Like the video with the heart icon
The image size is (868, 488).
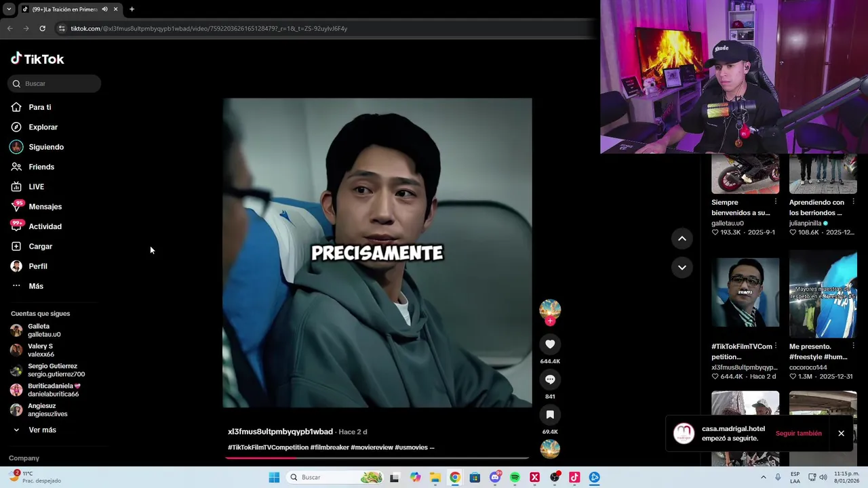[x=550, y=344]
